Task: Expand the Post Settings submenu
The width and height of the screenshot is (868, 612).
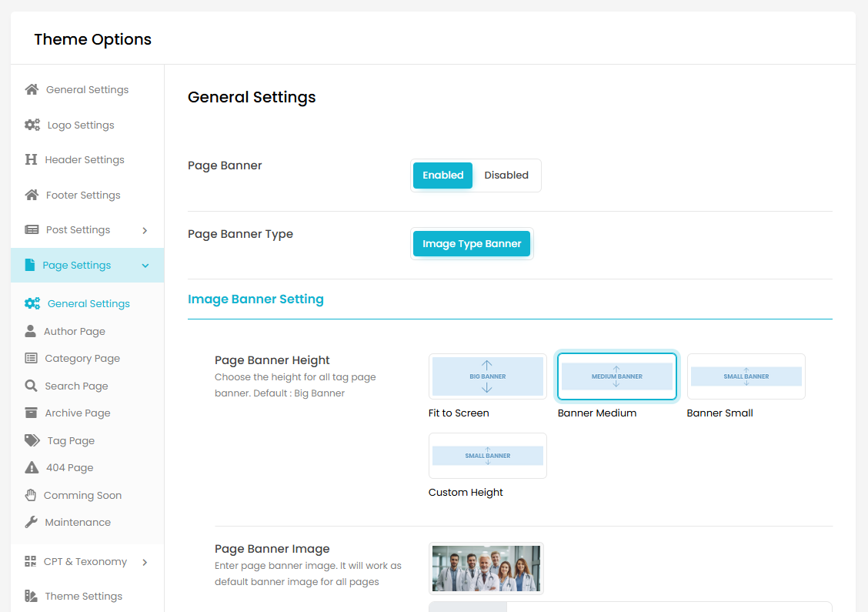Action: 145,230
